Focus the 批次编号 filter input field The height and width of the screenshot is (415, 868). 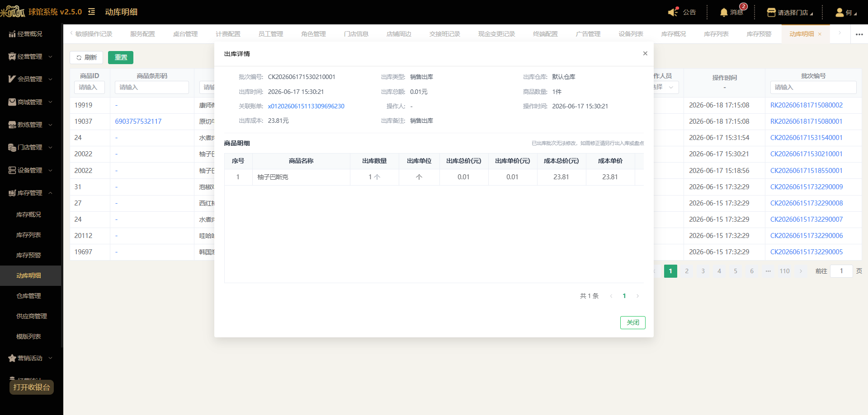813,87
